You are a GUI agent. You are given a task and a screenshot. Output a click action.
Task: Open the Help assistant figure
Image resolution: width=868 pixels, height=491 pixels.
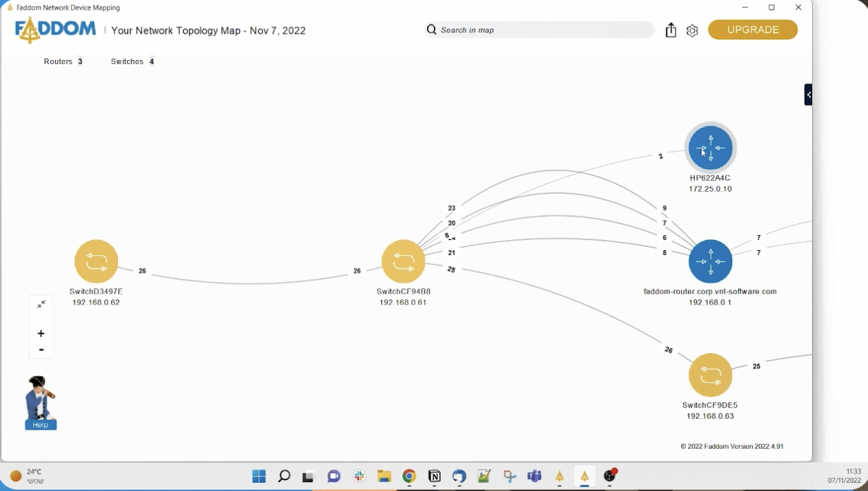coord(41,403)
